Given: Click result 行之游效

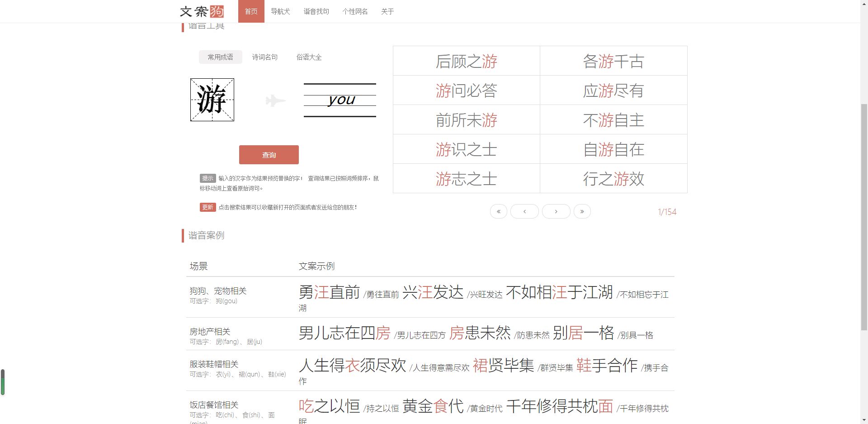Looking at the screenshot, I should click(613, 179).
